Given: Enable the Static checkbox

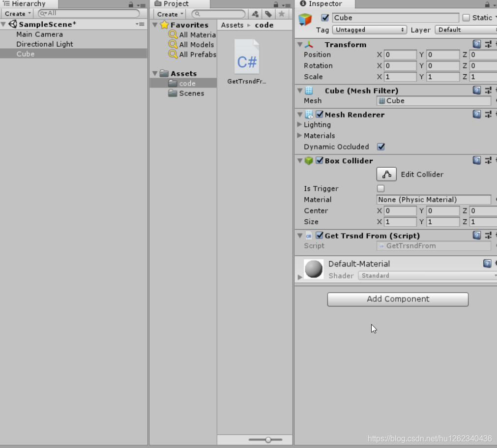Looking at the screenshot, I should click(466, 18).
